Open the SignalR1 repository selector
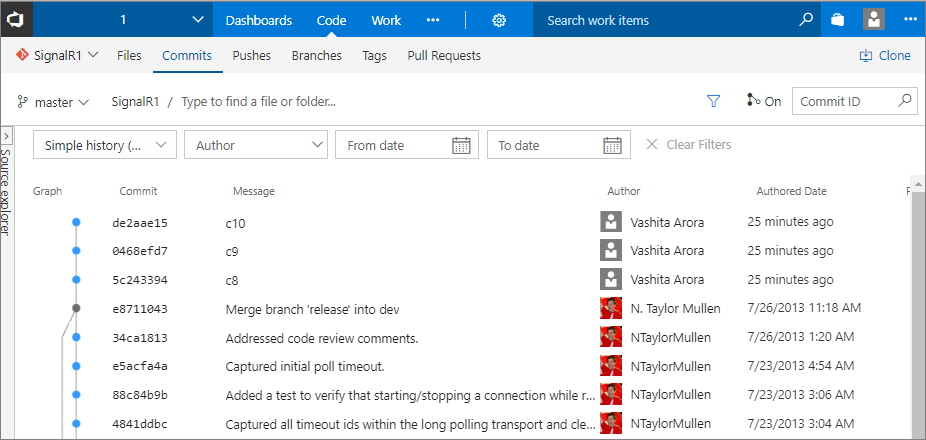The image size is (926, 440). tap(57, 56)
